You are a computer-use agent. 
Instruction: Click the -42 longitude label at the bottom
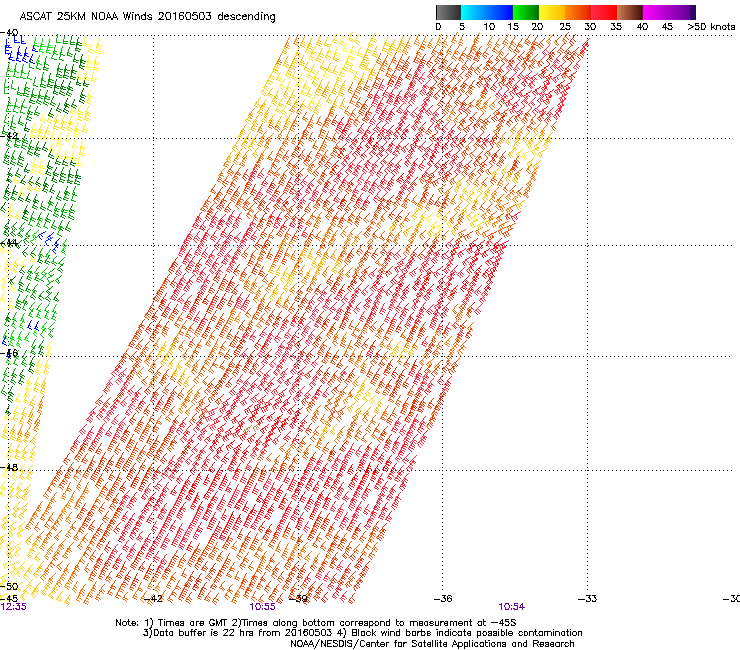[153, 599]
